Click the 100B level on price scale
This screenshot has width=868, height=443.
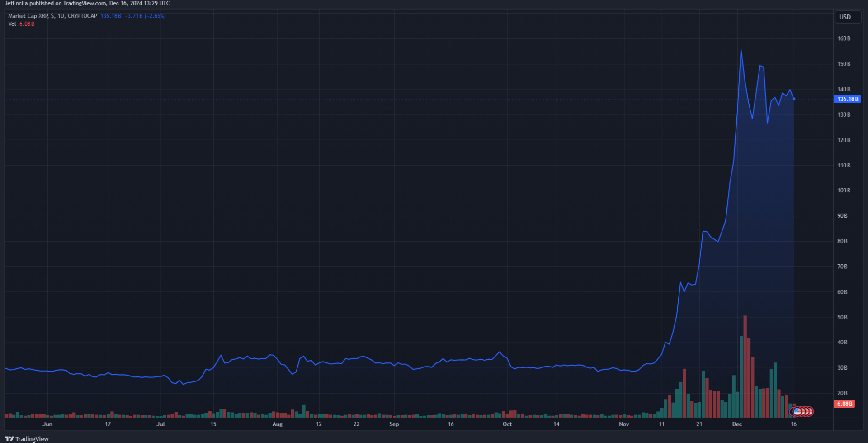click(x=844, y=191)
